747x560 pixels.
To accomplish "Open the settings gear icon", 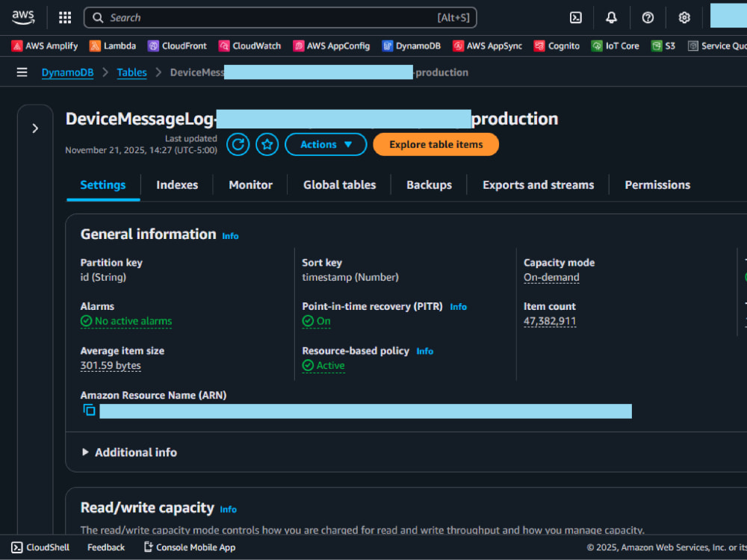I will click(x=684, y=18).
